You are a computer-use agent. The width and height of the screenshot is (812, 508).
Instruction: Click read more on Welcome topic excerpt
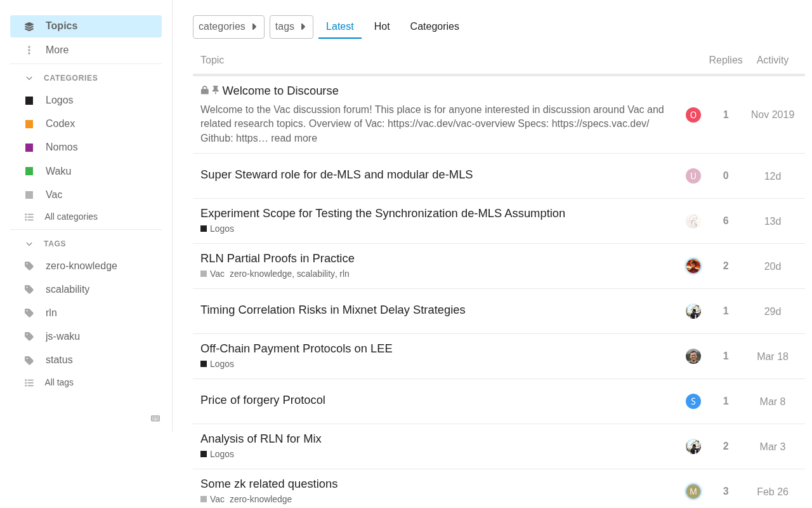click(x=294, y=138)
